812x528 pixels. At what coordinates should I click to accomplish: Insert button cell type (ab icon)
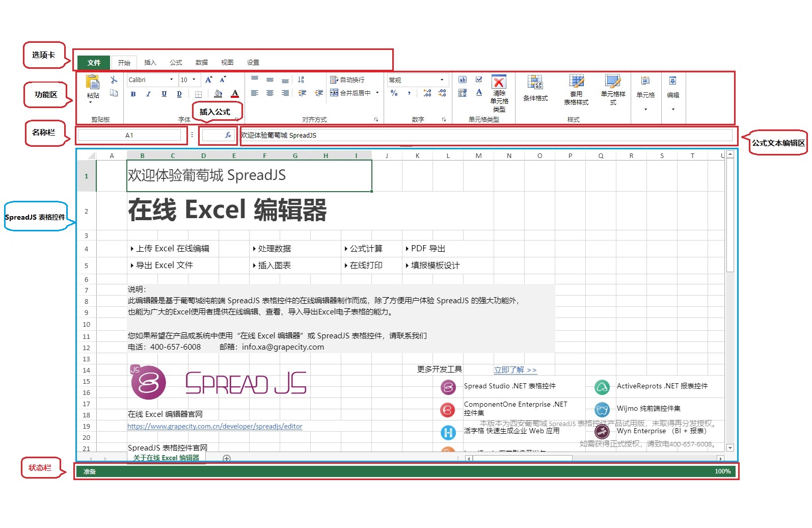(x=463, y=80)
